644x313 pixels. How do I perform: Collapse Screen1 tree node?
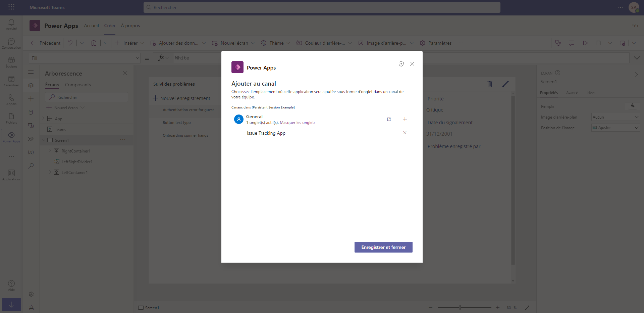point(44,140)
